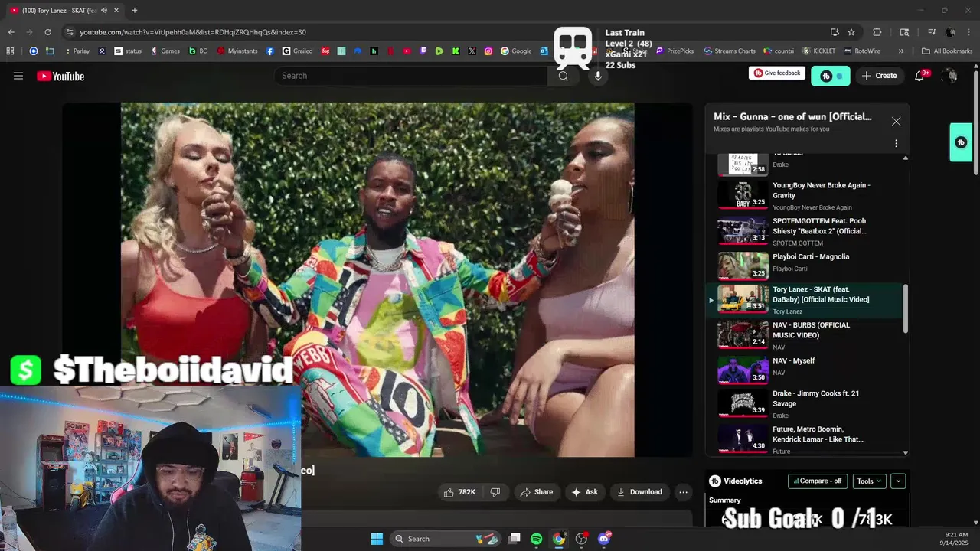Screen dimensions: 980x551
Task: Open the PrizePicks bookmark
Action: 675,51
